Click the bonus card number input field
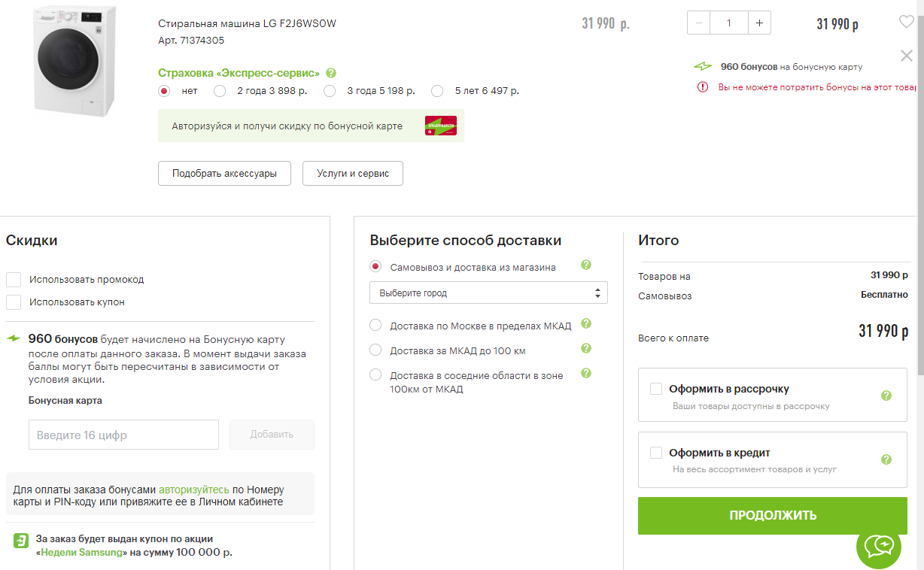Viewport: 924px width, 570px height. pos(123,435)
